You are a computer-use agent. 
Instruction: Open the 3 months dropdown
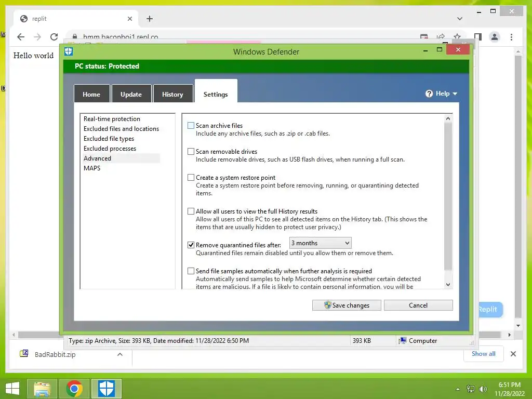(320, 243)
